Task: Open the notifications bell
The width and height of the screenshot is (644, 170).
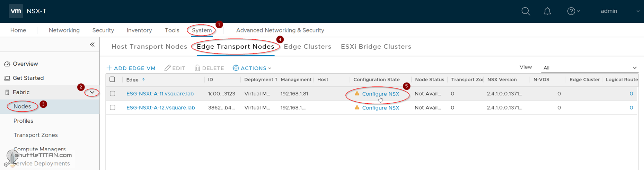Action: pyautogui.click(x=547, y=11)
